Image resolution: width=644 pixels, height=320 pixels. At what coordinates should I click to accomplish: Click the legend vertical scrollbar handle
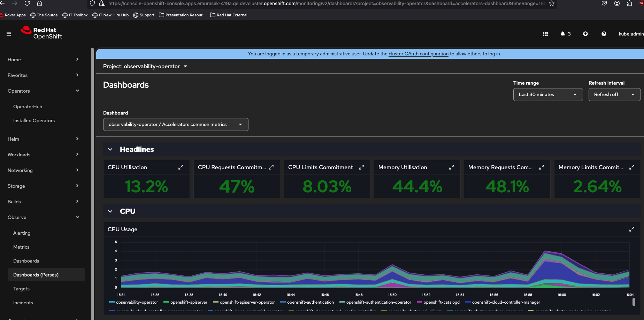634,302
